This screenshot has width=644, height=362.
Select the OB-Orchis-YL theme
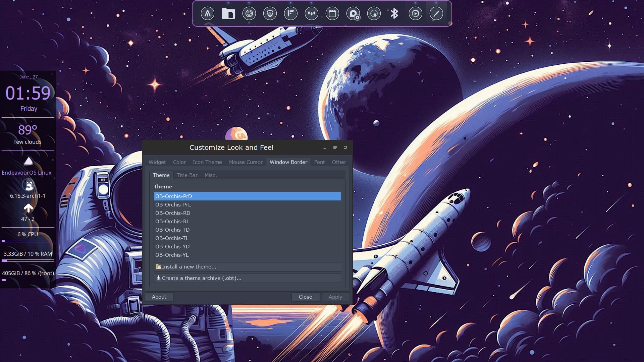pos(172,255)
